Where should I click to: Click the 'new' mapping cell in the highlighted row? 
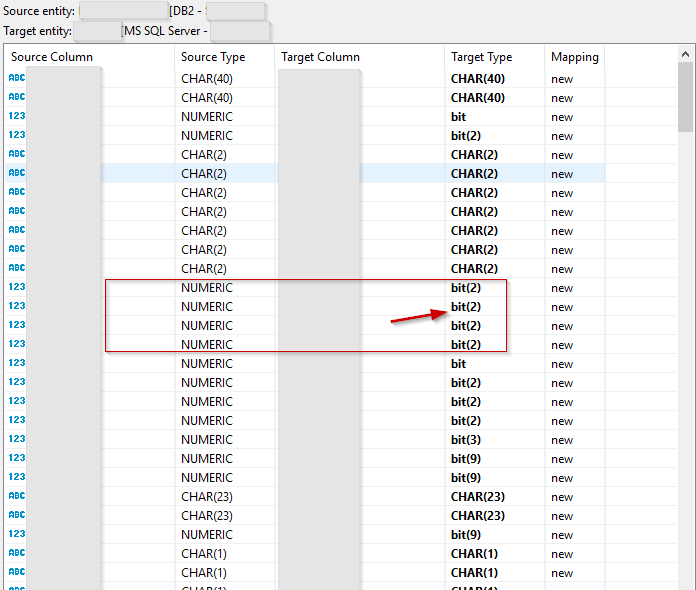pyautogui.click(x=562, y=174)
